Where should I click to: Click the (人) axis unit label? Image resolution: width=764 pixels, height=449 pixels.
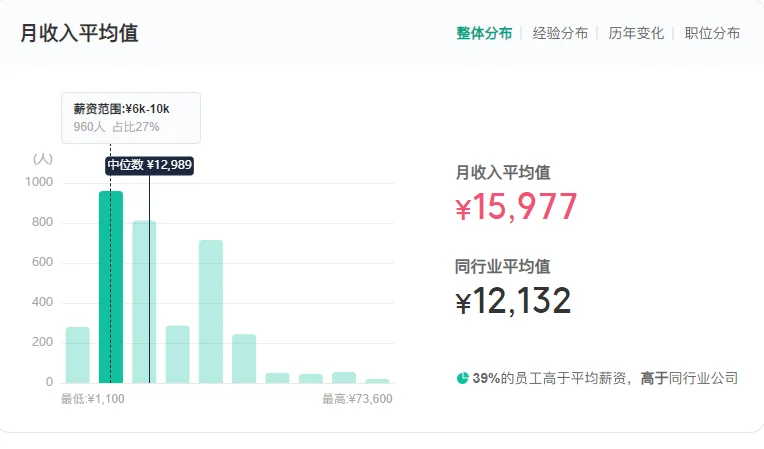(x=43, y=159)
